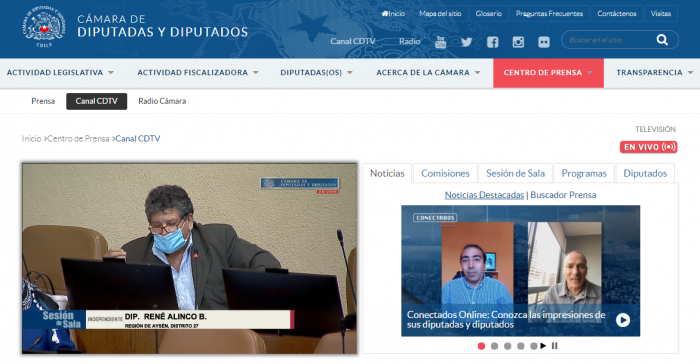The width and height of the screenshot is (700, 364).
Task: Click the search magnifier icon
Action: [662, 40]
